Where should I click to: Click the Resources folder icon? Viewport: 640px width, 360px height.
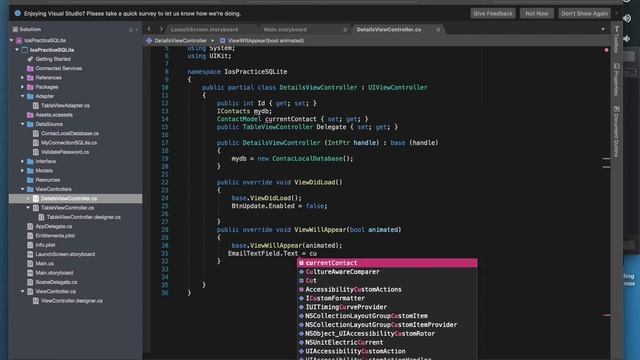coord(30,180)
